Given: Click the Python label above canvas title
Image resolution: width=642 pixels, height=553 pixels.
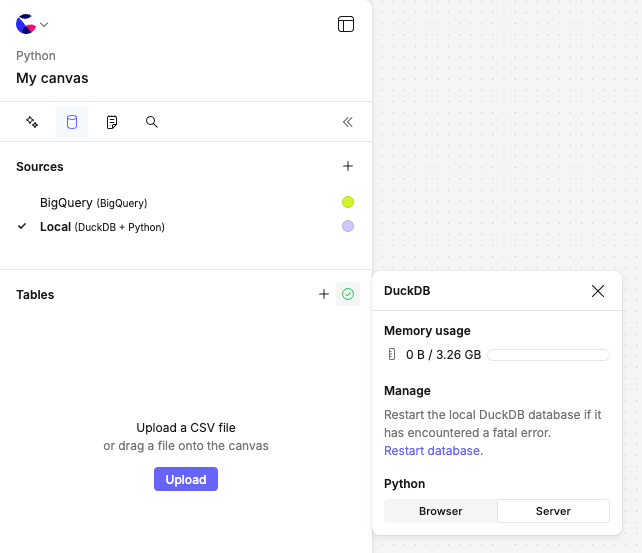Looking at the screenshot, I should click(36, 56).
